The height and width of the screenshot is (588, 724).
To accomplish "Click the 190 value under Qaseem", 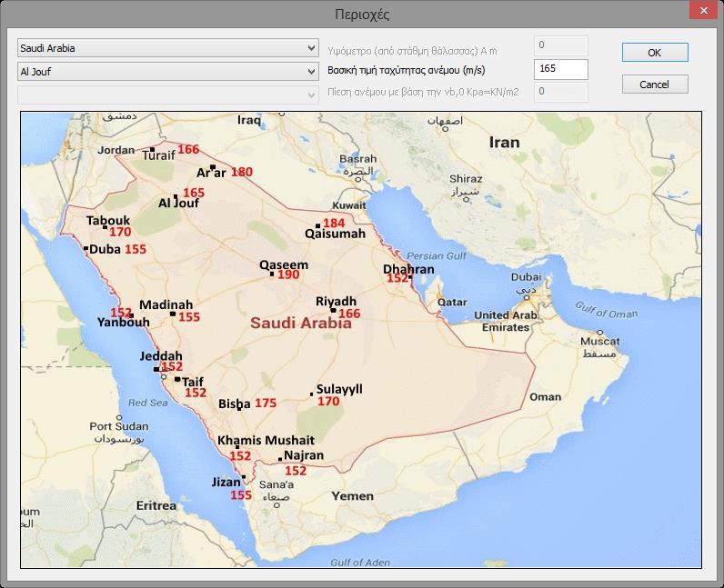I will (x=288, y=274).
